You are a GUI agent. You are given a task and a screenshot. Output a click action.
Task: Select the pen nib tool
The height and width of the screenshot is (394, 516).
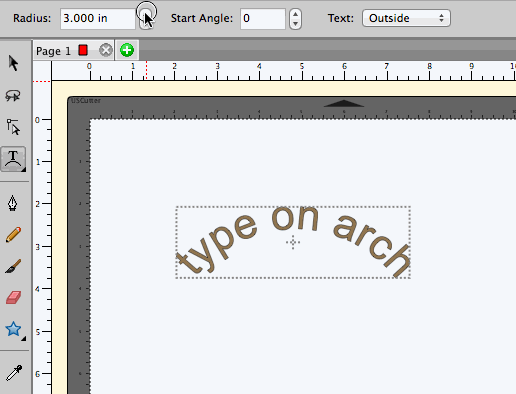point(13,203)
